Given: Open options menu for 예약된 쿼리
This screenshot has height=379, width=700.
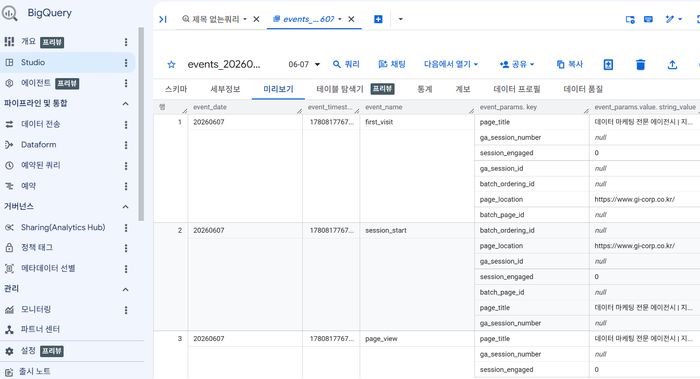Looking at the screenshot, I should [x=126, y=166].
